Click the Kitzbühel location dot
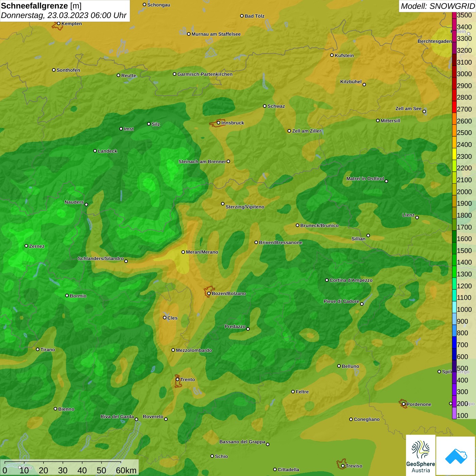 pyautogui.click(x=364, y=84)
